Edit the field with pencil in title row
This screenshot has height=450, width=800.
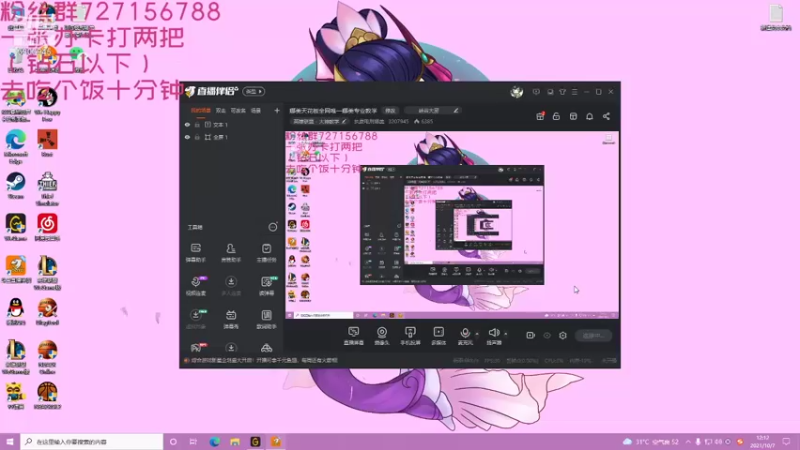433,110
